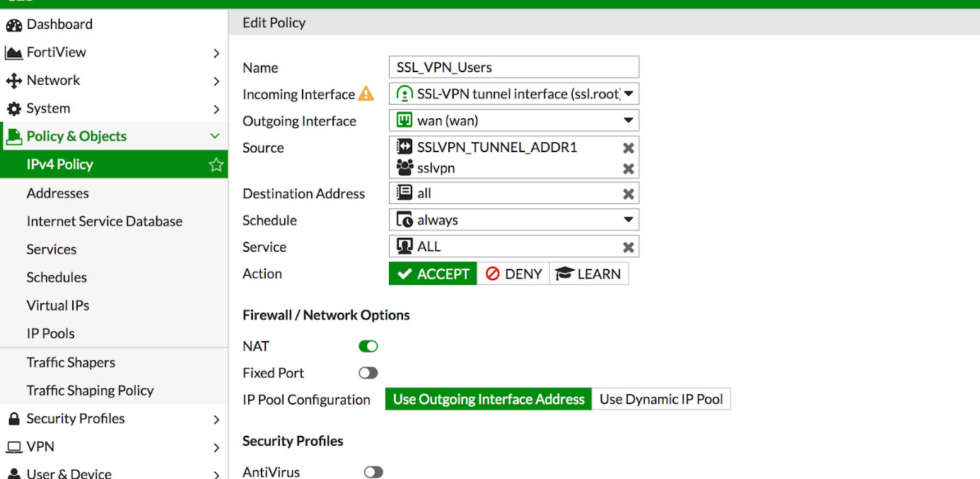The image size is (980, 479).
Task: Open Services menu item
Action: coord(52,249)
